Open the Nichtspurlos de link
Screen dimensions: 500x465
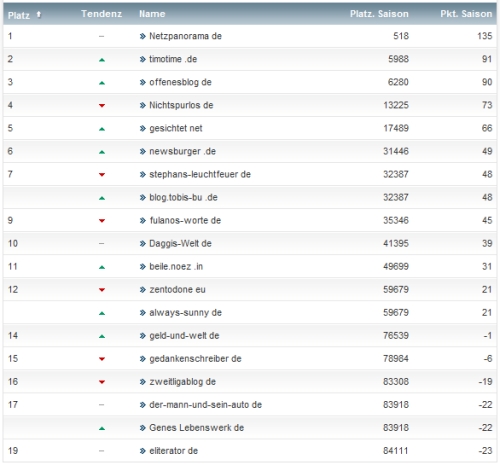point(181,105)
